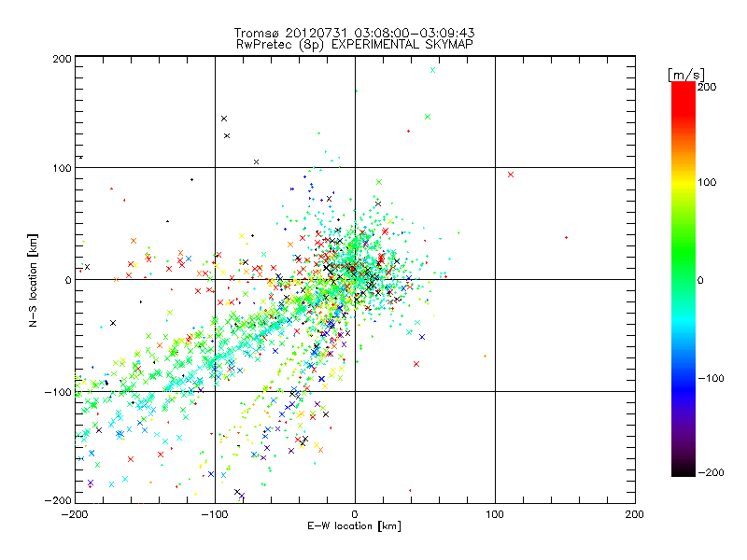
Task: Click the N-S axis tick label '200'
Action: click(62, 59)
